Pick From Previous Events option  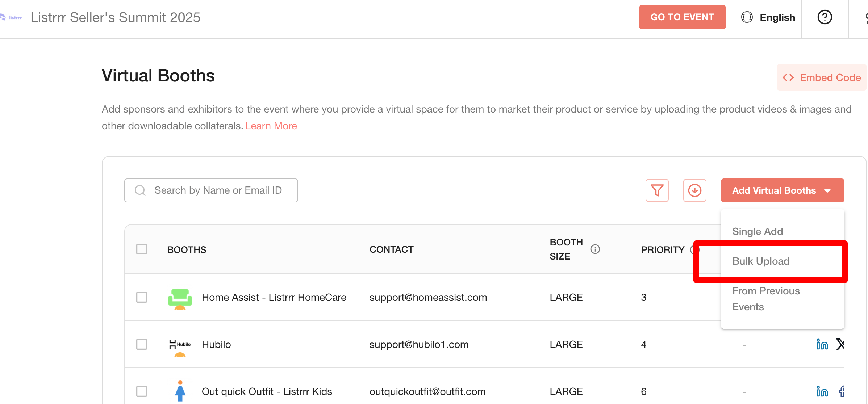point(765,299)
